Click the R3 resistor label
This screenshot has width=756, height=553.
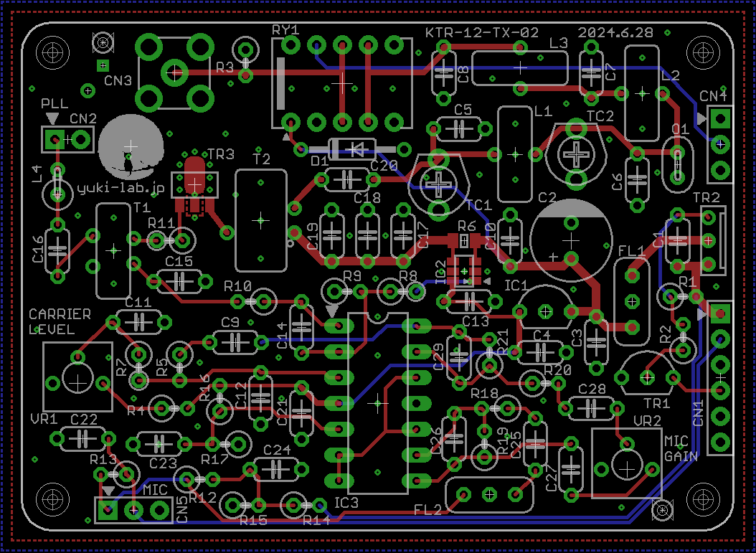tap(225, 67)
